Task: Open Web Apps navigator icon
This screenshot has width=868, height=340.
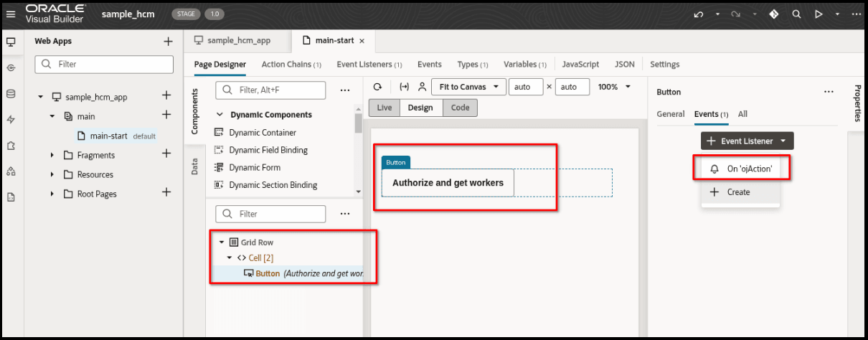Action: point(11,42)
